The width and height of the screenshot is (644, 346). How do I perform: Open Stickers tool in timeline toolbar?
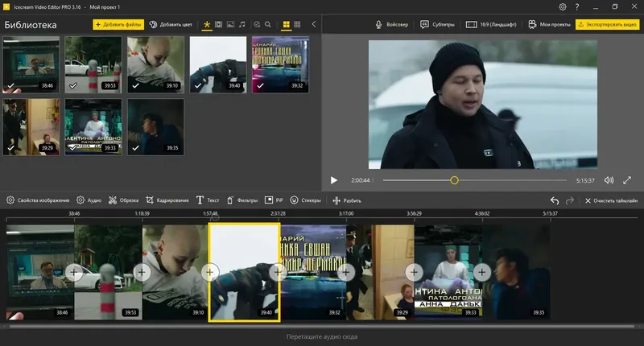click(x=305, y=200)
